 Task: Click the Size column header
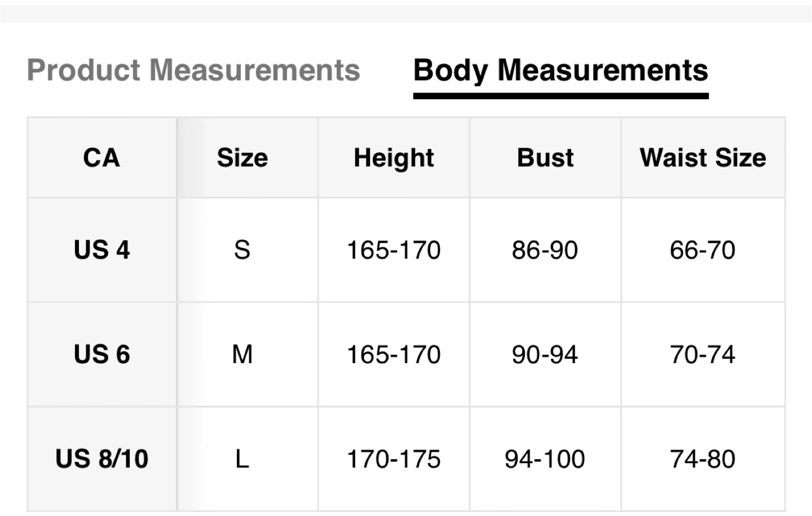click(242, 158)
